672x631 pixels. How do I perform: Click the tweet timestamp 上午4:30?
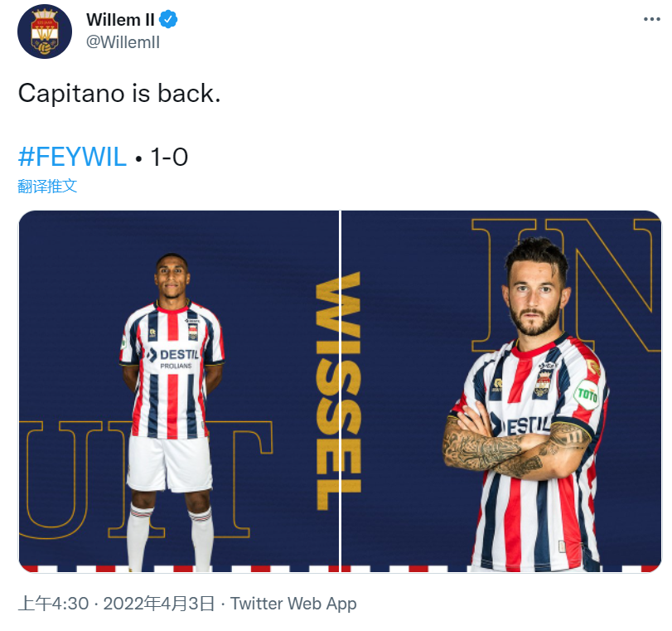point(54,604)
